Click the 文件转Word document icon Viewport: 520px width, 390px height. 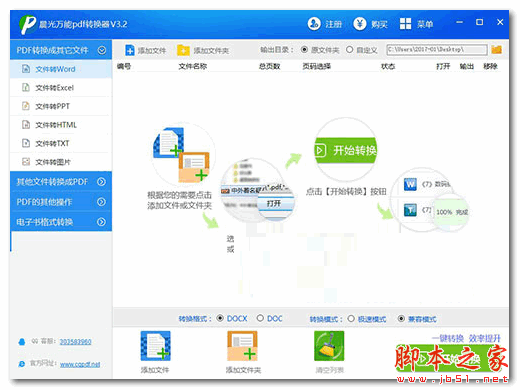click(x=26, y=69)
